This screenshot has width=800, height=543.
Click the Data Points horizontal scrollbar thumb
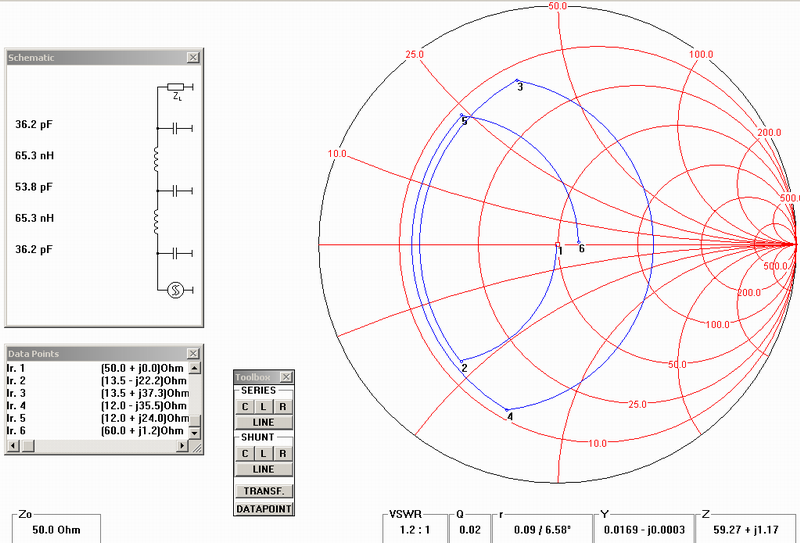28,446
